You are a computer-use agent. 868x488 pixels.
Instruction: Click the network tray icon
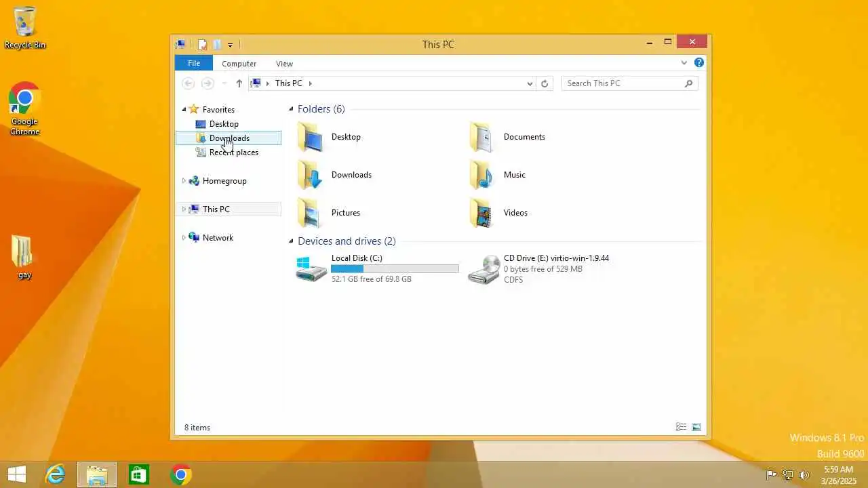[788, 475]
